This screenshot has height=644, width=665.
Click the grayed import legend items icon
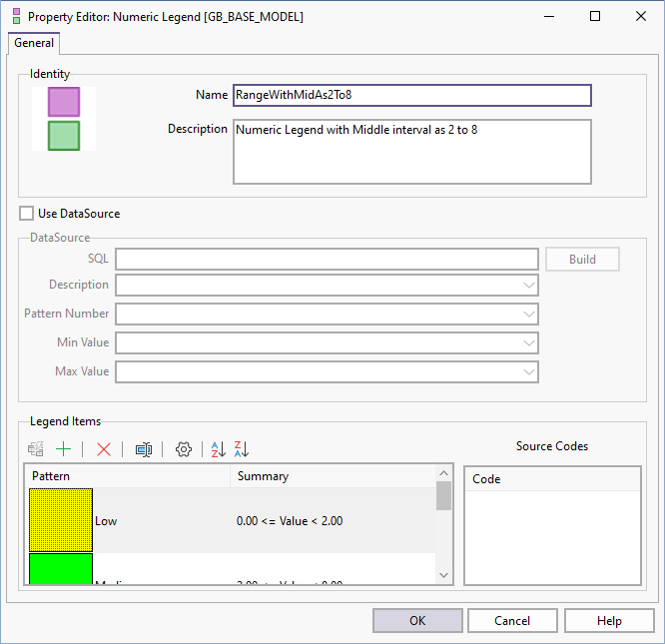36,449
